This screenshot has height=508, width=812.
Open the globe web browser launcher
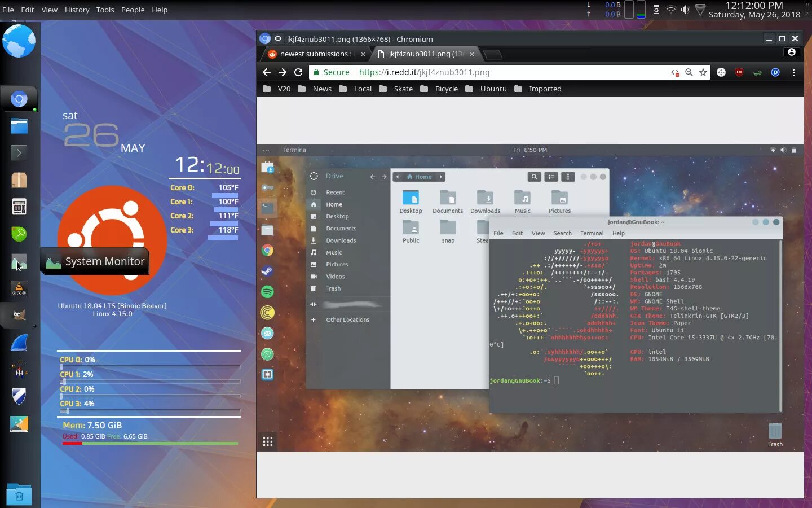tap(19, 41)
